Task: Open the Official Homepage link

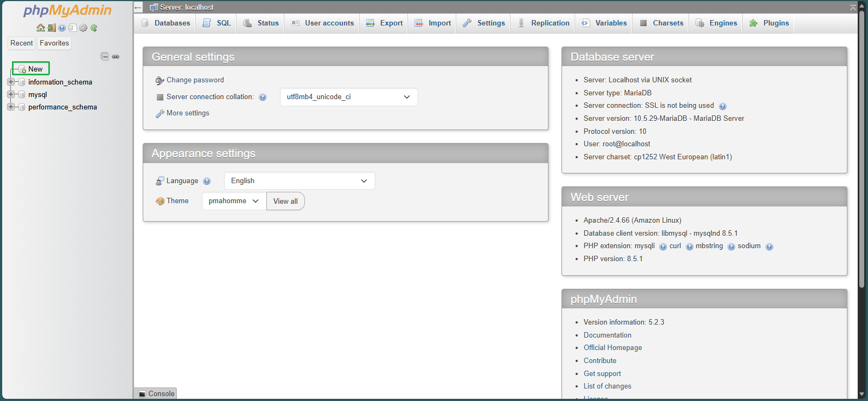Action: coord(613,348)
